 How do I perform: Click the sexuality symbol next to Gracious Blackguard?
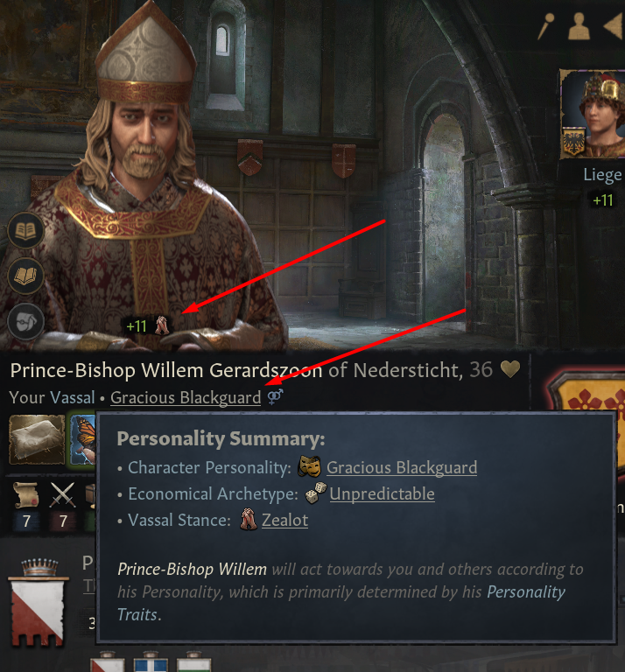[275, 397]
